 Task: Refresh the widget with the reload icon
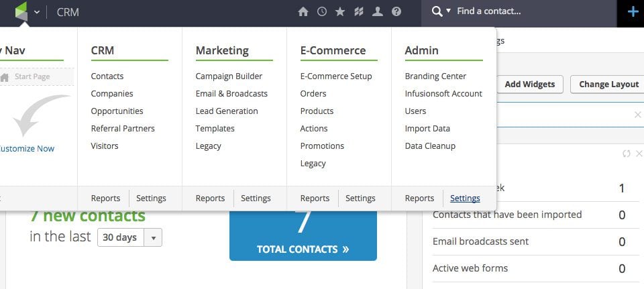(x=627, y=154)
